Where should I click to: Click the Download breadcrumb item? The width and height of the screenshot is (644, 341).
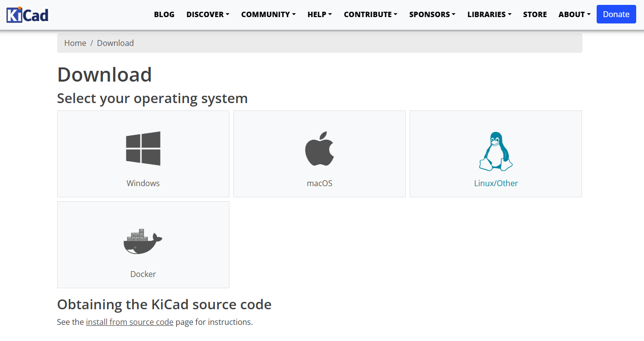(115, 43)
